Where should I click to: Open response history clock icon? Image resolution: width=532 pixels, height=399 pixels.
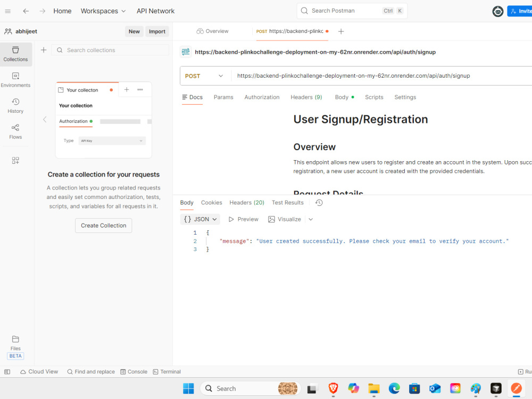(319, 203)
